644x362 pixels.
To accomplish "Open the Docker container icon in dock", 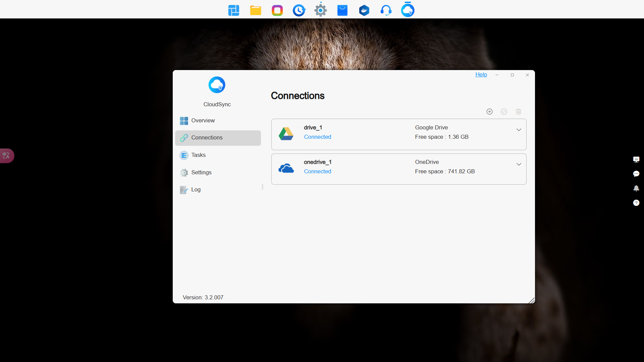I will click(364, 10).
